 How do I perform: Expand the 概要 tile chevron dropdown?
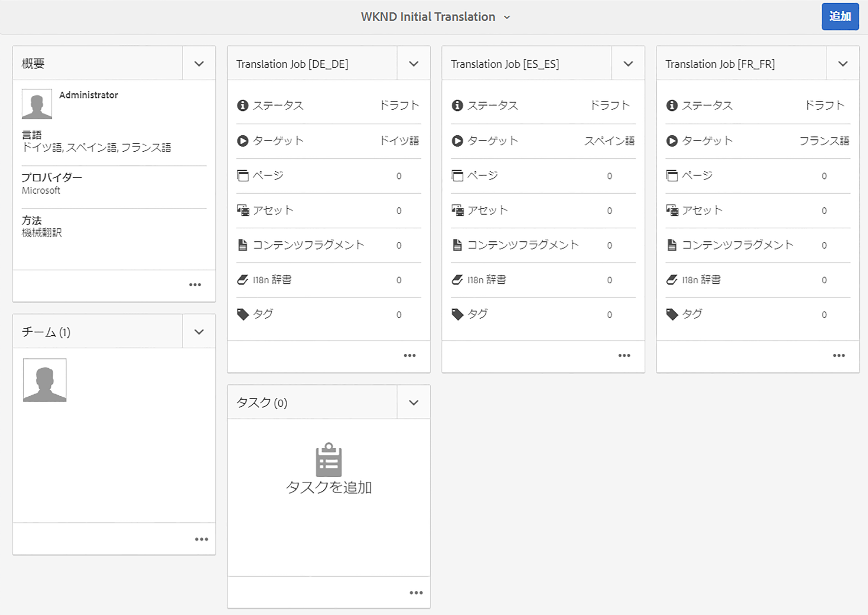199,64
